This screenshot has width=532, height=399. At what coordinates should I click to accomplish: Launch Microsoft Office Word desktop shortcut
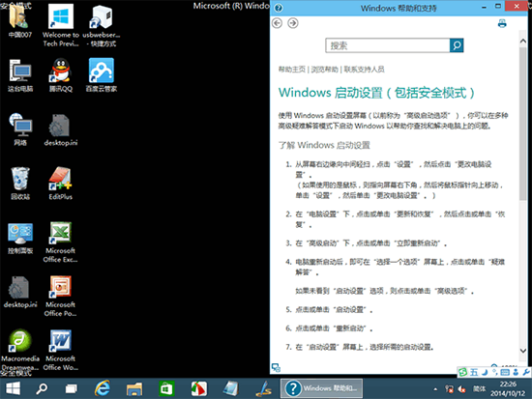(x=61, y=350)
